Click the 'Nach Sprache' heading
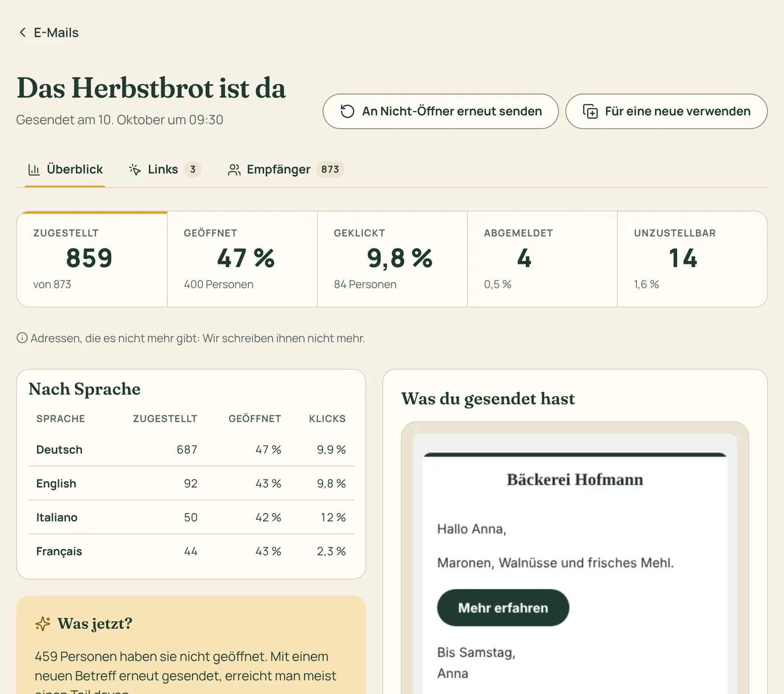The image size is (784, 694). 85,389
